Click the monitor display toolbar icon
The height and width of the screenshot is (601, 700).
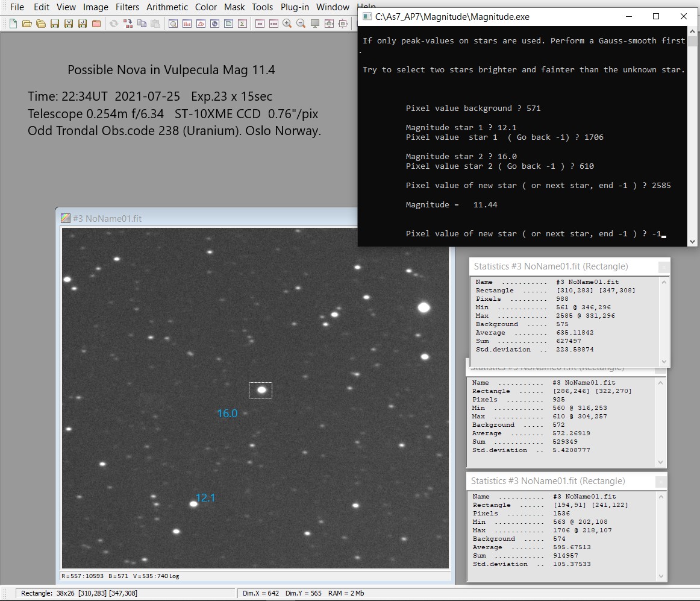315,24
